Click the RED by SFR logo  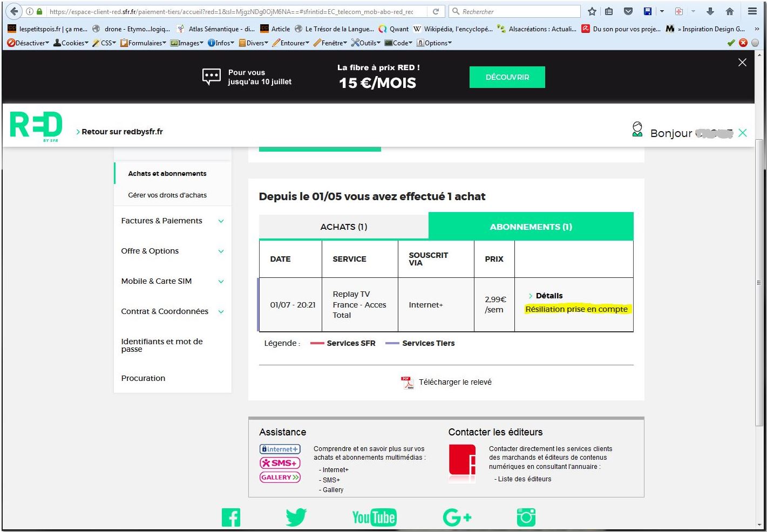36,127
